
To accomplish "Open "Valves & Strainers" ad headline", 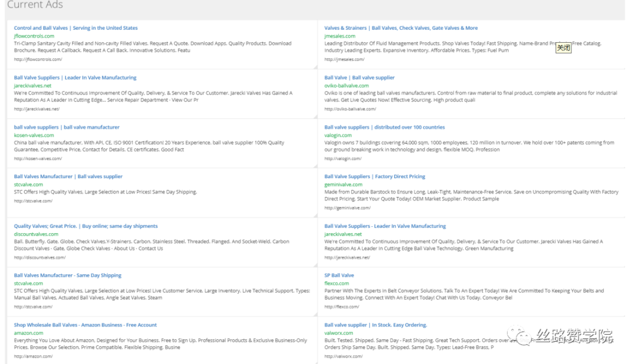I will pyautogui.click(x=401, y=28).
